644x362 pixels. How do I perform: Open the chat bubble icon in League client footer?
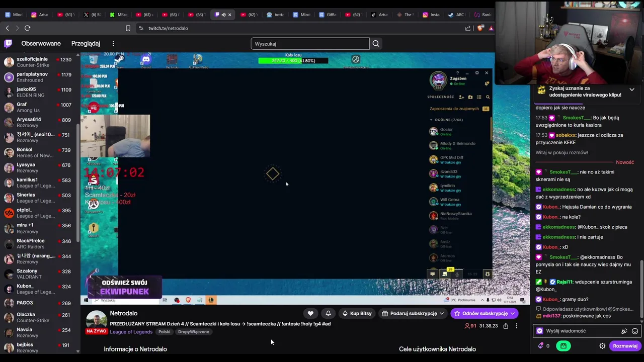[432, 274]
